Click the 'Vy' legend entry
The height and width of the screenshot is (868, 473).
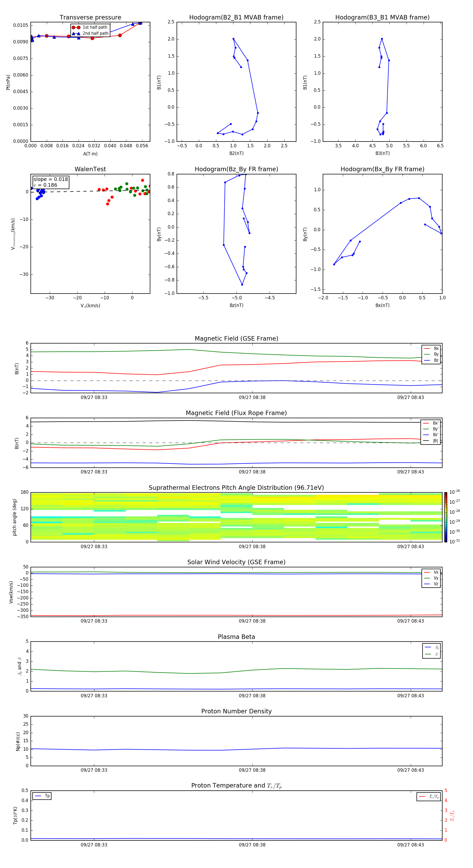tap(431, 578)
